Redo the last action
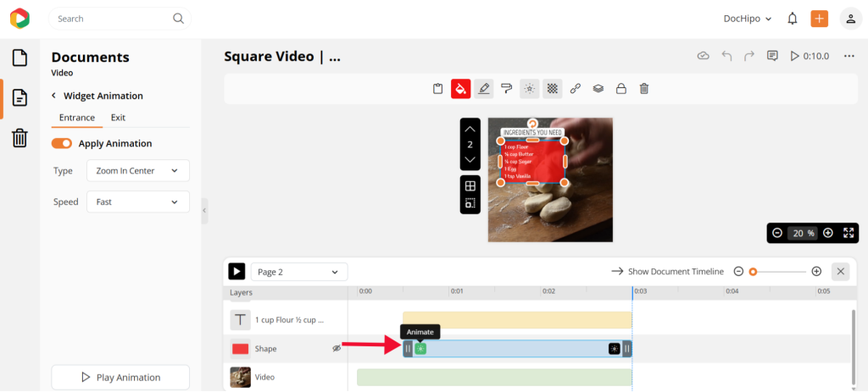The image size is (868, 392). tap(749, 56)
